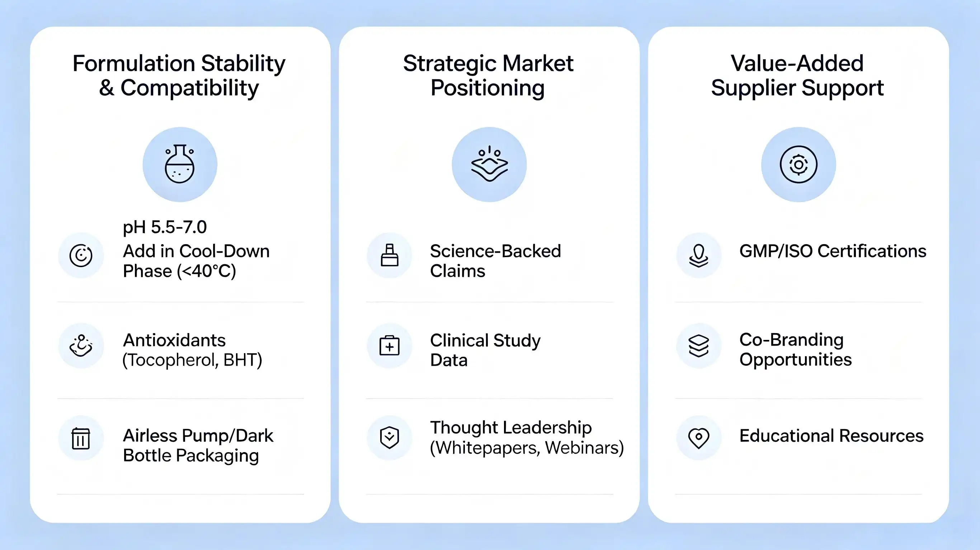Image resolution: width=980 pixels, height=550 pixels.
Task: Click the heart pin icon beside Educational Resources
Action: 699,437
